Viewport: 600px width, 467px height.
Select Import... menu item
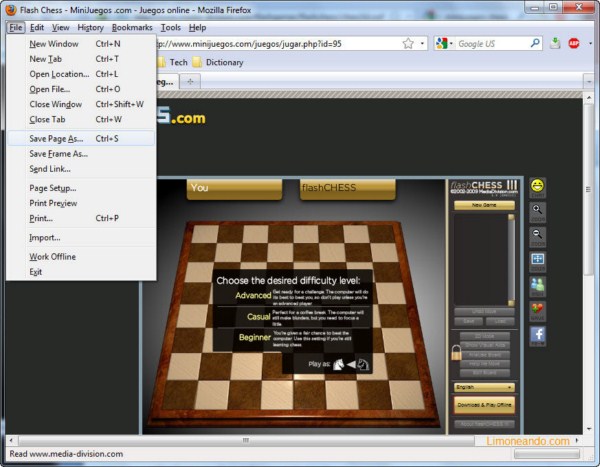point(81,238)
